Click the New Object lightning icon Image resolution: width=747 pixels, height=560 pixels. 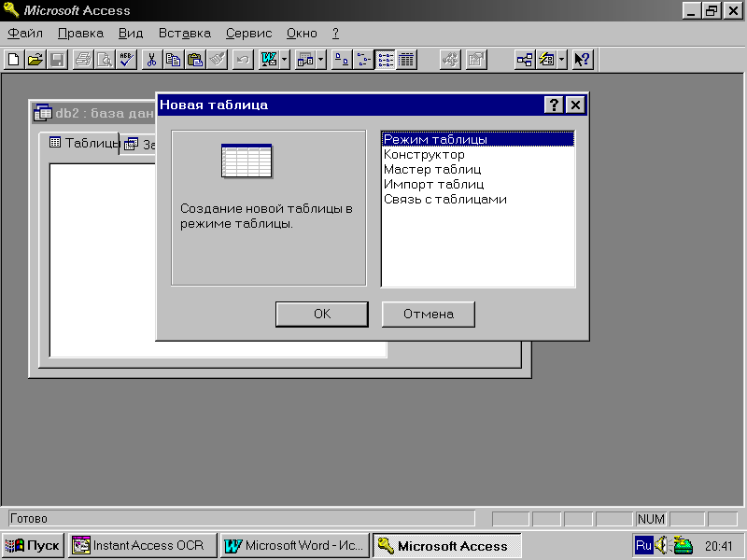coord(546,60)
